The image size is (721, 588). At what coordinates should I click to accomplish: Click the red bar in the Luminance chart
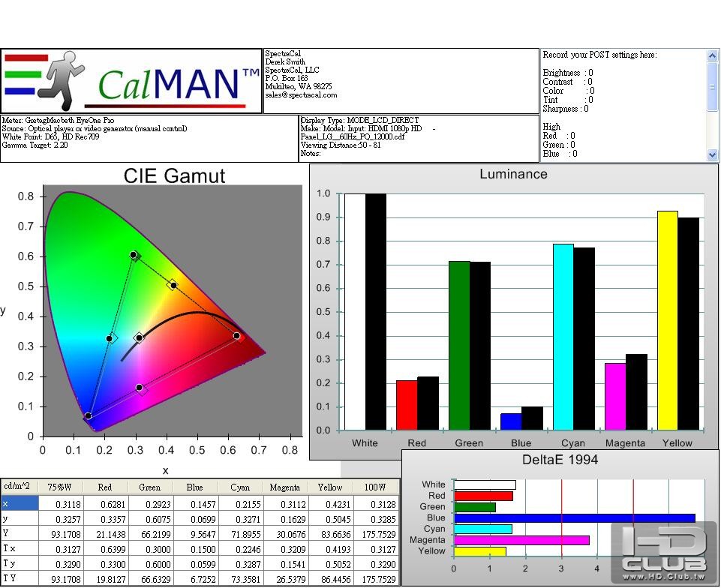tap(407, 406)
